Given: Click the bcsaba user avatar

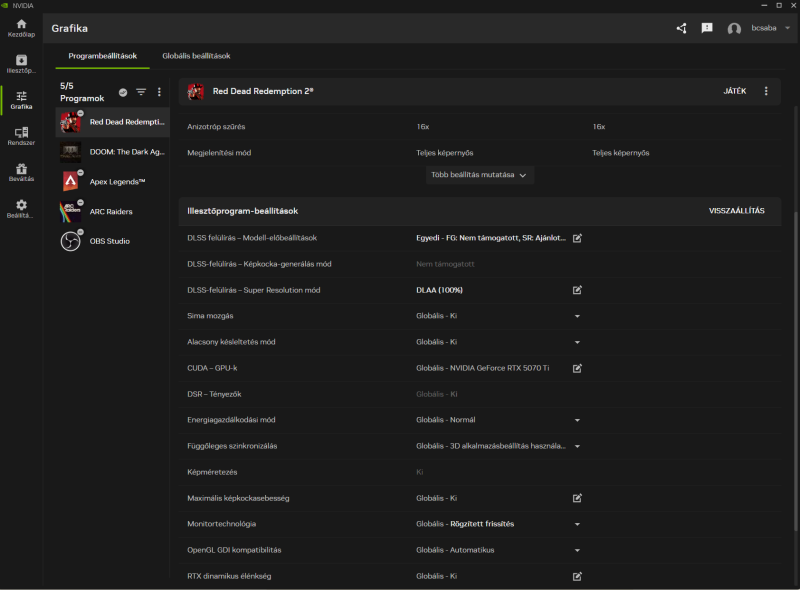Looking at the screenshot, I should click(x=734, y=29).
